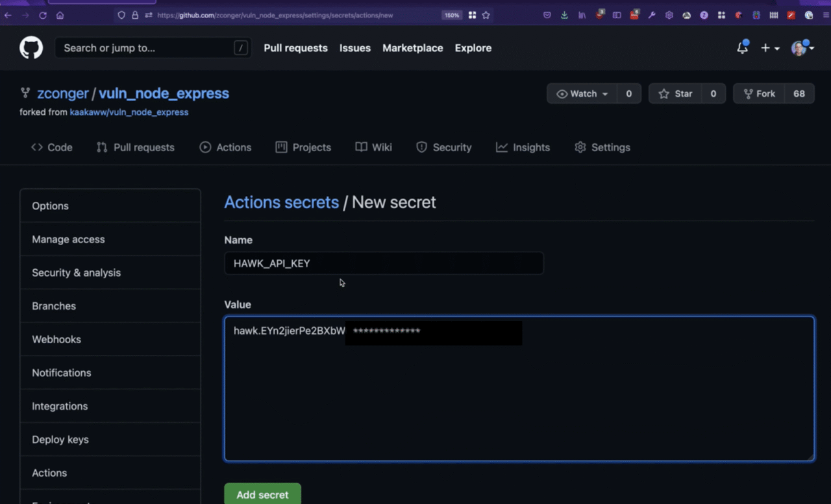831x504 pixels.
Task: Click the browser address bar URL
Action: pos(275,15)
